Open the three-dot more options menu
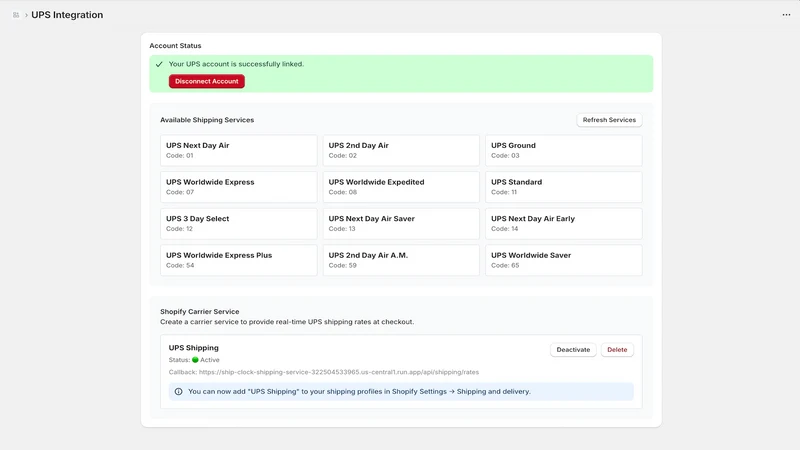 pos(786,15)
